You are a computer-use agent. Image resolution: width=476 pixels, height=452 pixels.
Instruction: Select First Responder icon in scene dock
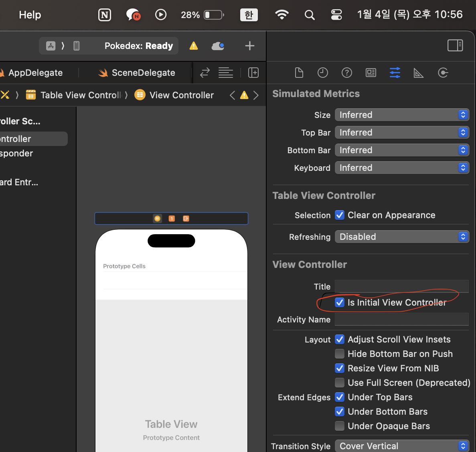[172, 219]
